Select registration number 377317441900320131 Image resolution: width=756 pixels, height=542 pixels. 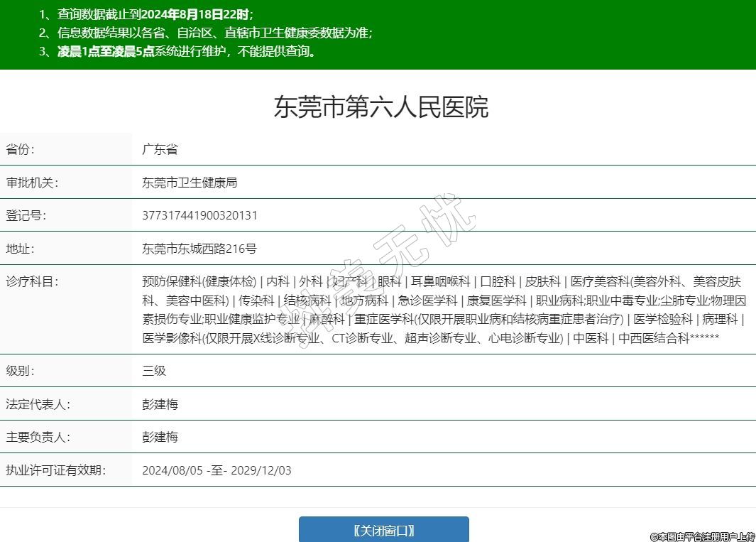pyautogui.click(x=199, y=215)
